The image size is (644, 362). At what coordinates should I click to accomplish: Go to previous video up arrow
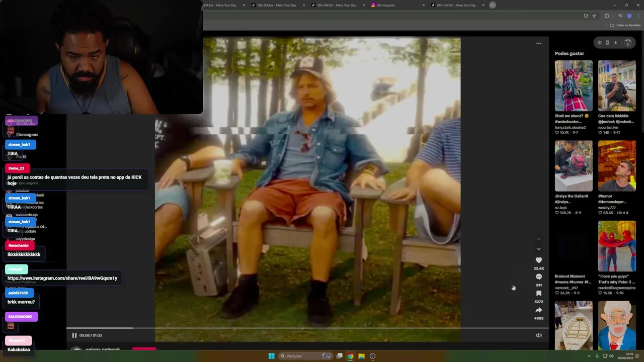pos(539,239)
